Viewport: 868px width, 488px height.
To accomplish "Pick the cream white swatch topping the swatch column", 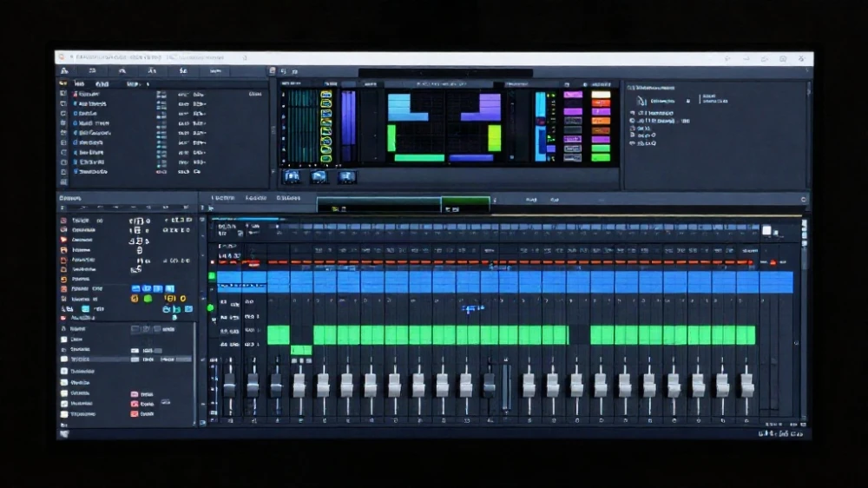I will point(601,95).
